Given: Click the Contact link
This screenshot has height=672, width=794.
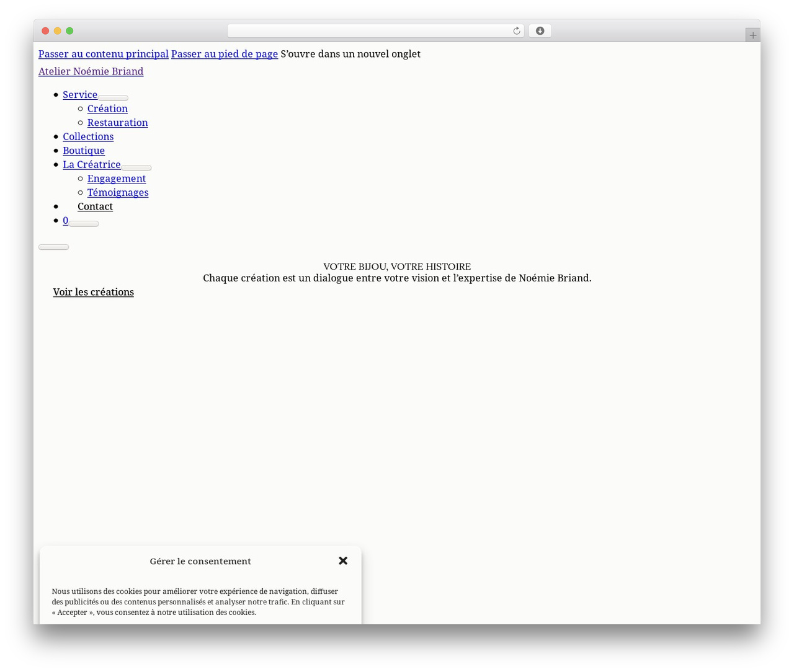Looking at the screenshot, I should pyautogui.click(x=95, y=206).
